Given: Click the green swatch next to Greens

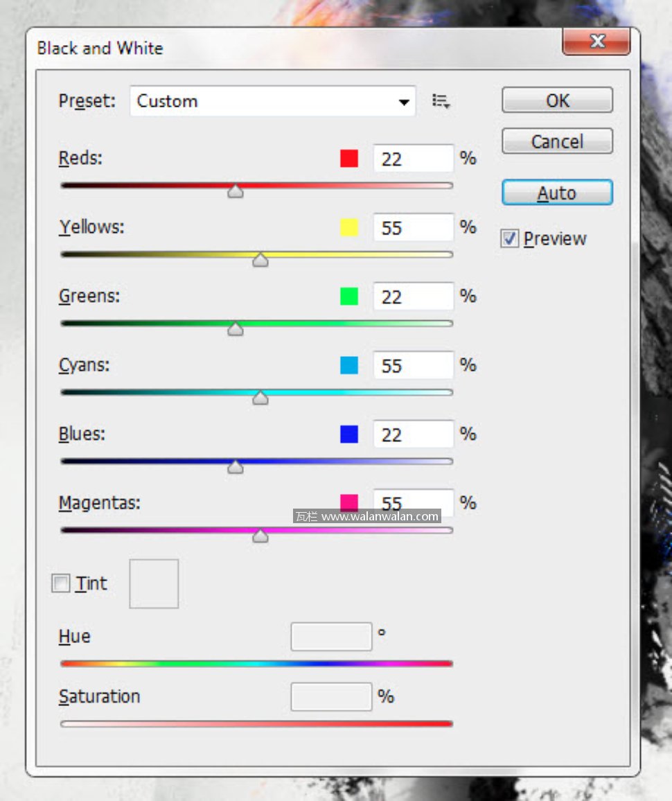Looking at the screenshot, I should [x=349, y=297].
